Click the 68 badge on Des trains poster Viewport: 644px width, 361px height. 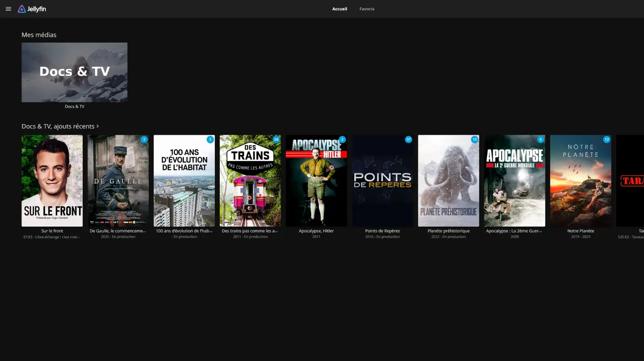tap(276, 139)
